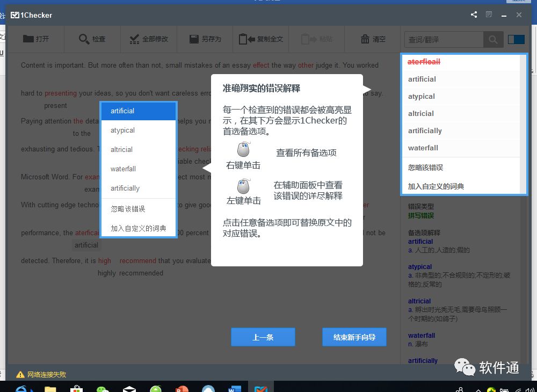
Task: Pick 'waterfall' in the side panel suggestion list
Action: coord(461,148)
